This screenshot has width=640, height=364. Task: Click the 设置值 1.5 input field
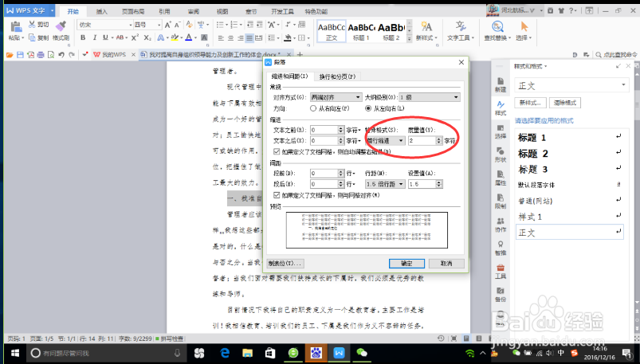click(x=422, y=184)
